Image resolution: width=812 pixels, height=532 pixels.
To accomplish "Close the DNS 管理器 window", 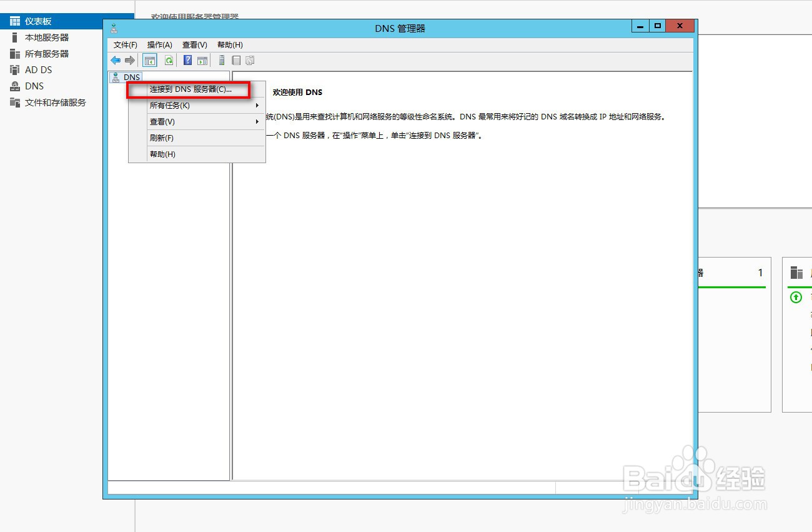I will point(680,26).
